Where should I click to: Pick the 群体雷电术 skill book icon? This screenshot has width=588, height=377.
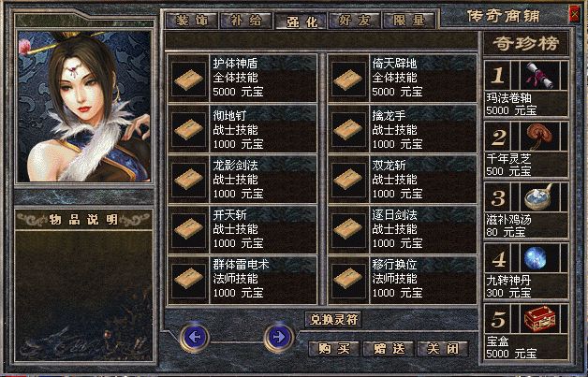tap(188, 281)
